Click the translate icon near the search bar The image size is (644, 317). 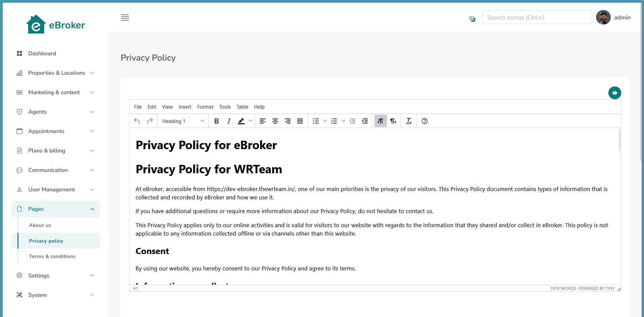[472, 19]
